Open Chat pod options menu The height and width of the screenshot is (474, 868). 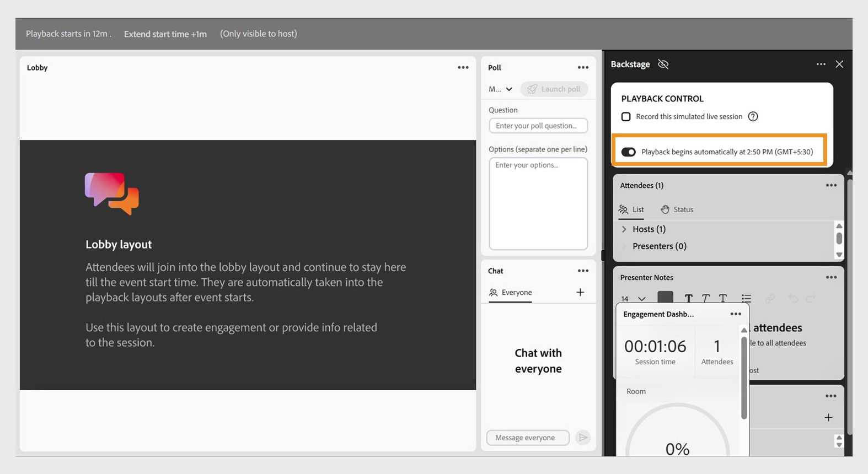583,271
